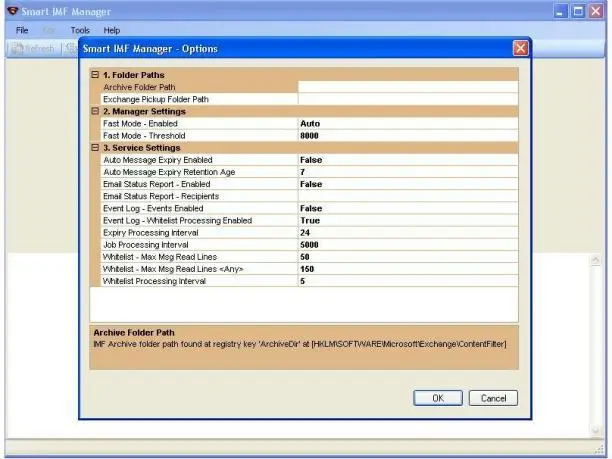The width and height of the screenshot is (612, 459).
Task: Select the Exchange Pickup Folder Path value field
Action: coord(408,99)
